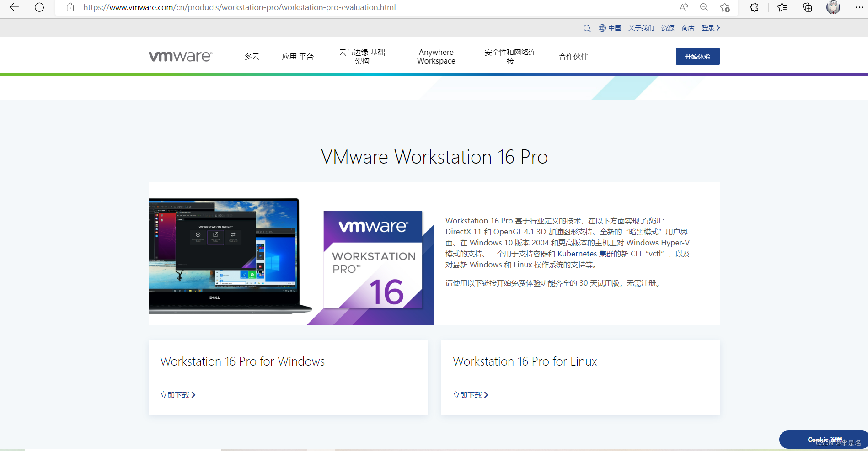The height and width of the screenshot is (451, 868).
Task: Reload the page with the refresh icon
Action: [x=39, y=7]
